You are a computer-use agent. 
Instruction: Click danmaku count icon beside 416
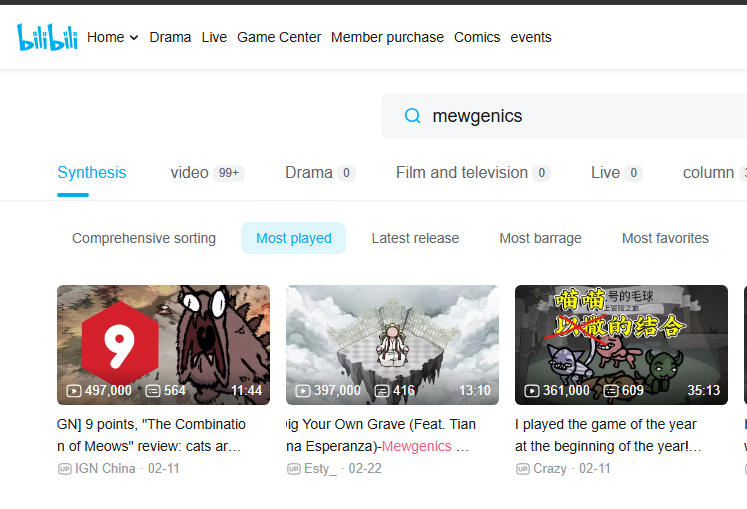point(382,391)
